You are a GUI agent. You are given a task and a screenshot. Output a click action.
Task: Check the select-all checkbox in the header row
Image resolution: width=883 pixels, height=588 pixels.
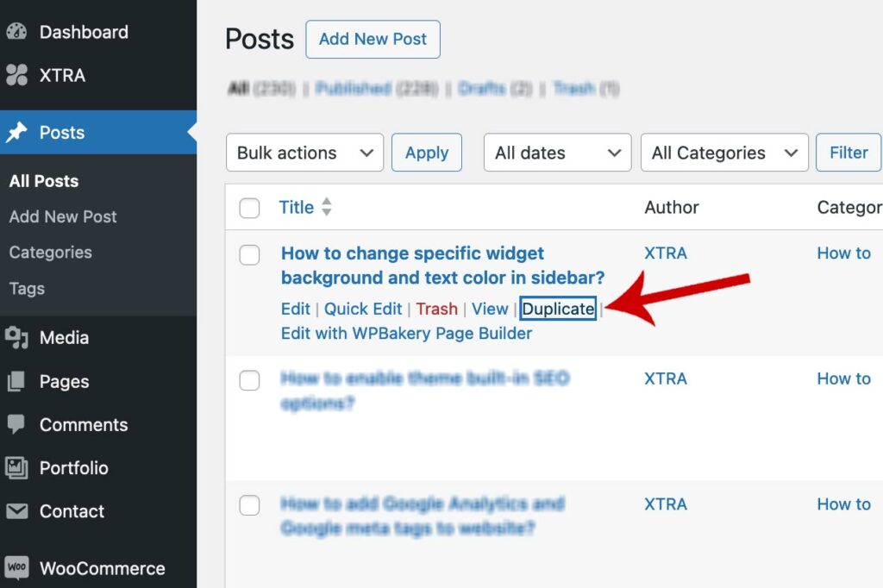[x=249, y=208]
